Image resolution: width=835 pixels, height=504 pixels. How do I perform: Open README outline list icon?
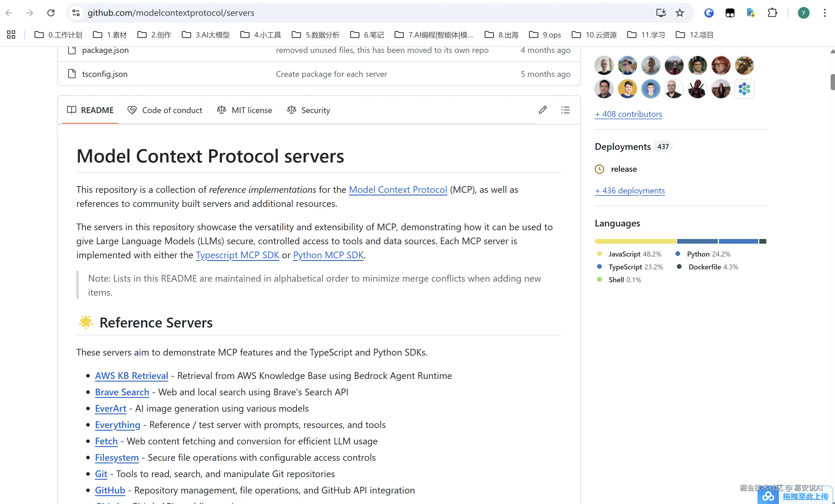click(x=565, y=110)
